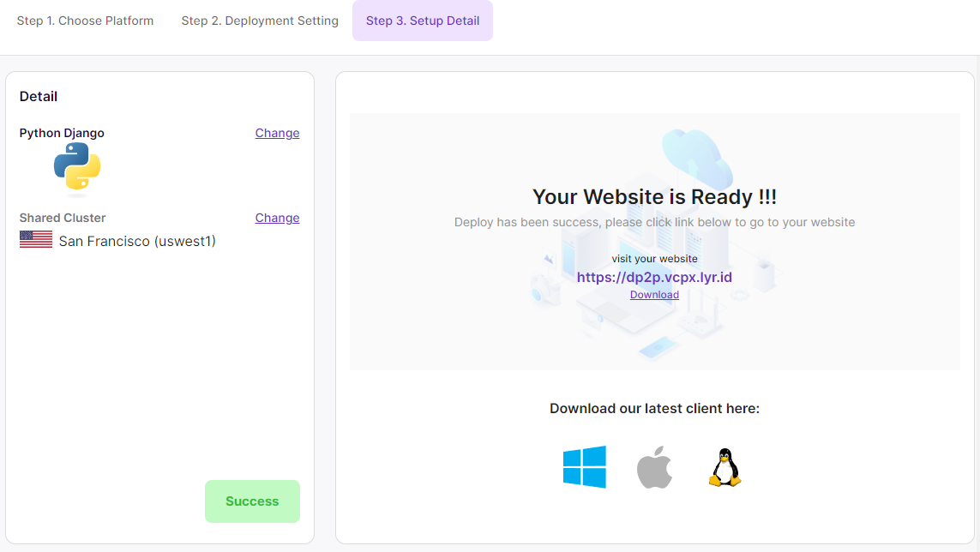Click the United States flag icon
Image resolution: width=980 pixels, height=552 pixels.
click(36, 241)
